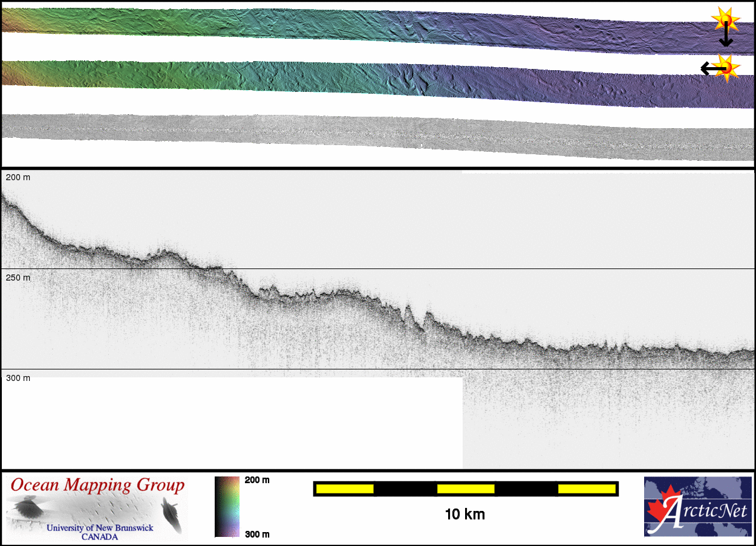Click the 200 m label beside the color legend

257,480
